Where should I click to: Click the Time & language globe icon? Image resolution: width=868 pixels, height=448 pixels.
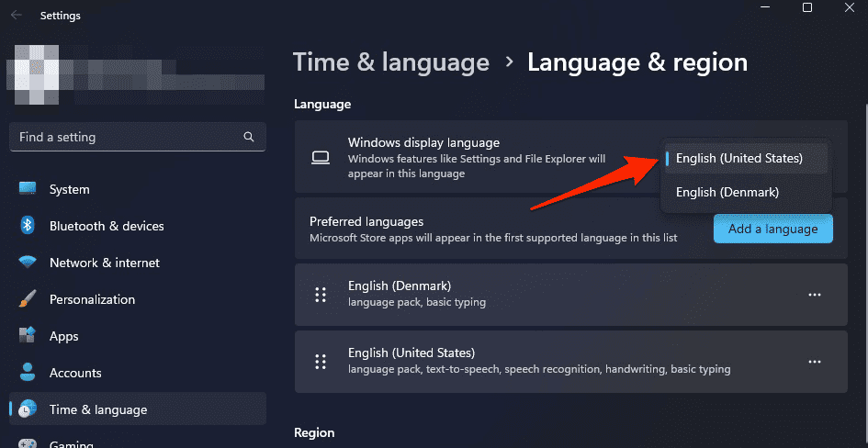pyautogui.click(x=28, y=409)
